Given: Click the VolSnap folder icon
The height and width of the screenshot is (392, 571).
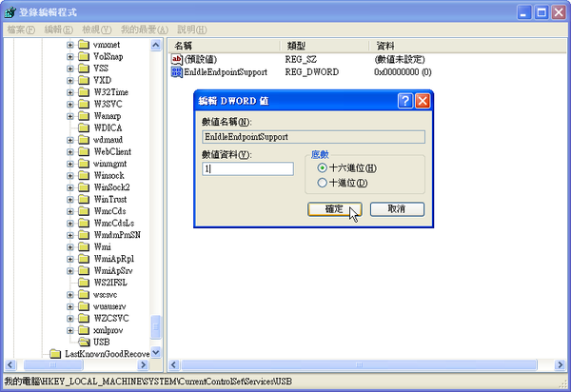Looking at the screenshot, I should point(84,56).
